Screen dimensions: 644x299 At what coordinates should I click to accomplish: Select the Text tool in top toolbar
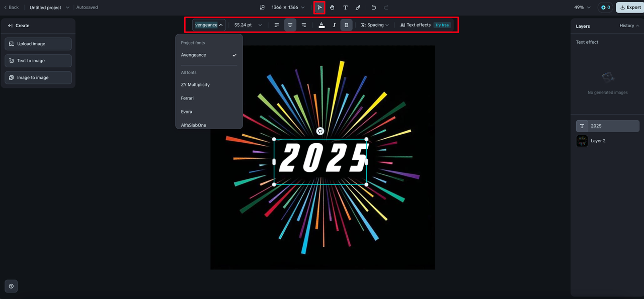345,8
